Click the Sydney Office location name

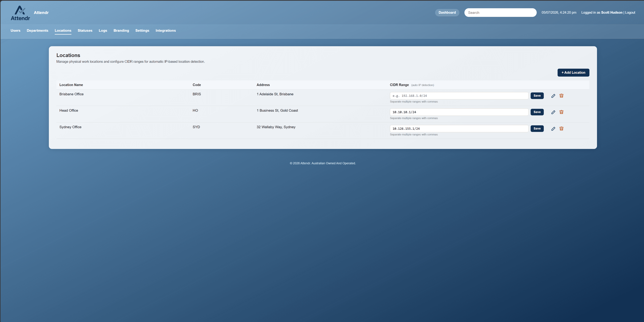tap(71, 127)
